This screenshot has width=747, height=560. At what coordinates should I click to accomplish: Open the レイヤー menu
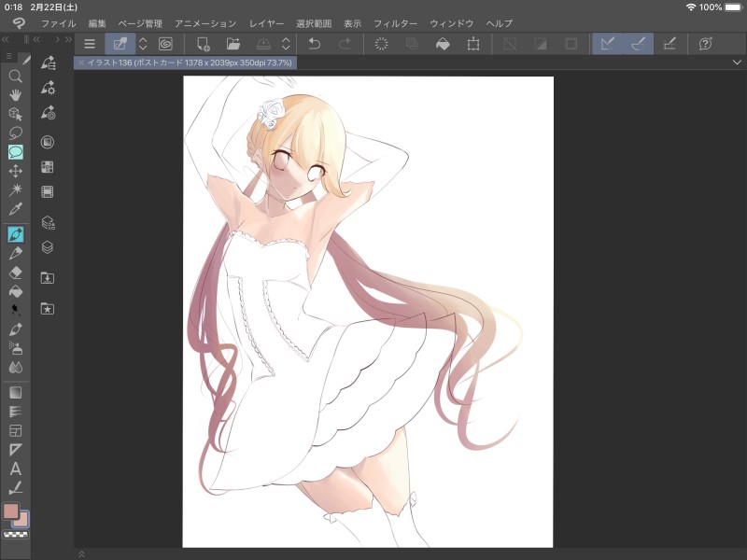click(266, 23)
